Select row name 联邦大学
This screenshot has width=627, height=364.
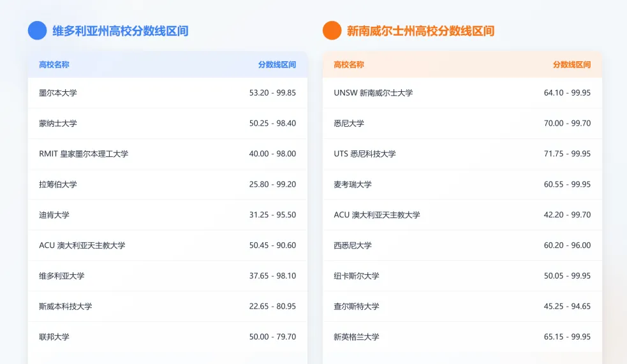(x=54, y=337)
